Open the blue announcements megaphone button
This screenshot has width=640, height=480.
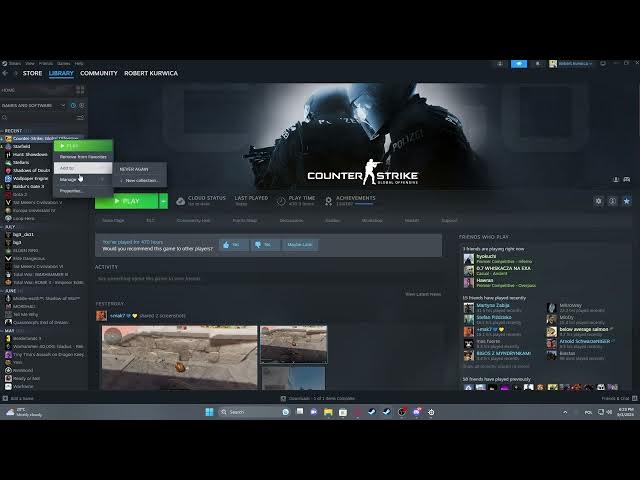click(519, 64)
